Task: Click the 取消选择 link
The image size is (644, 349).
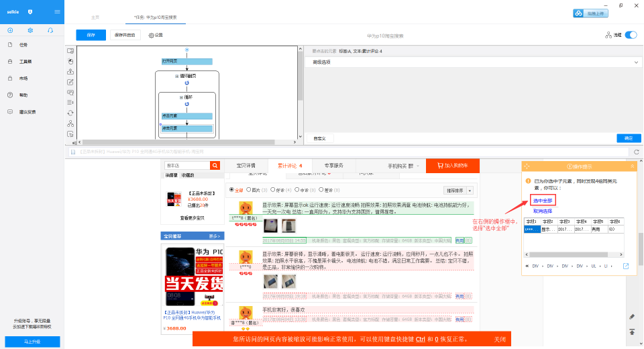Action: [x=543, y=211]
